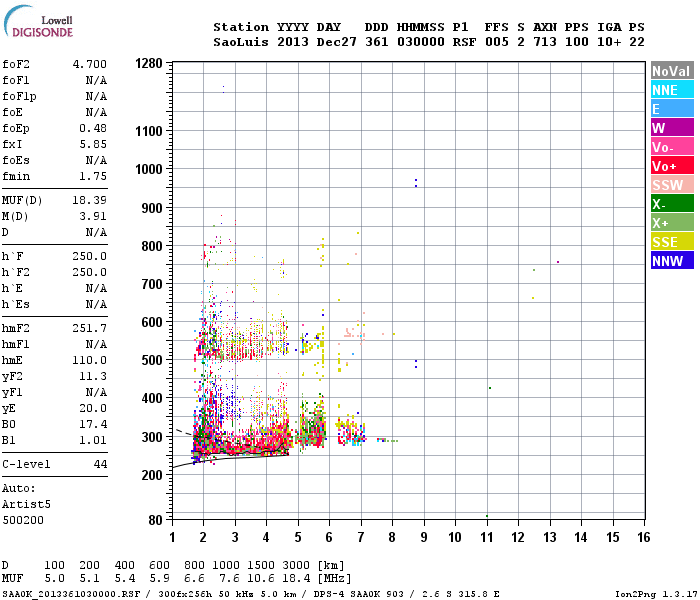Click the foEp value 0.48
Viewport: 700px width, 600px height.
[x=93, y=128]
